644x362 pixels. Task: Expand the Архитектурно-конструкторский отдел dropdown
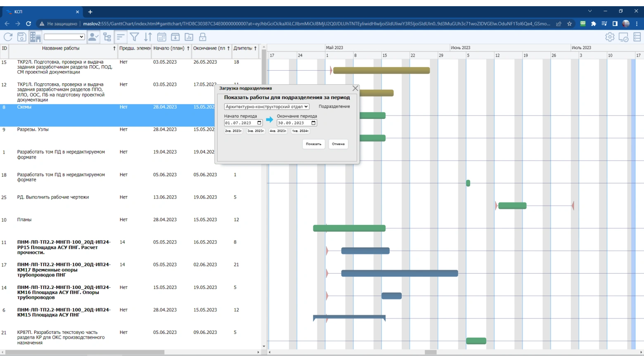[267, 106]
